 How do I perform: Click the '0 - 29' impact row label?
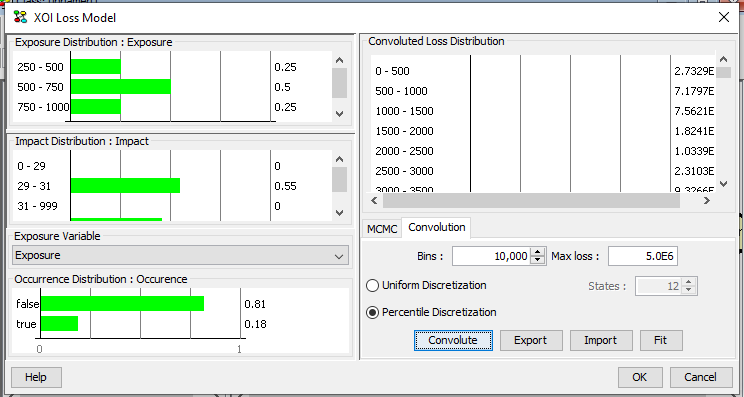31,166
